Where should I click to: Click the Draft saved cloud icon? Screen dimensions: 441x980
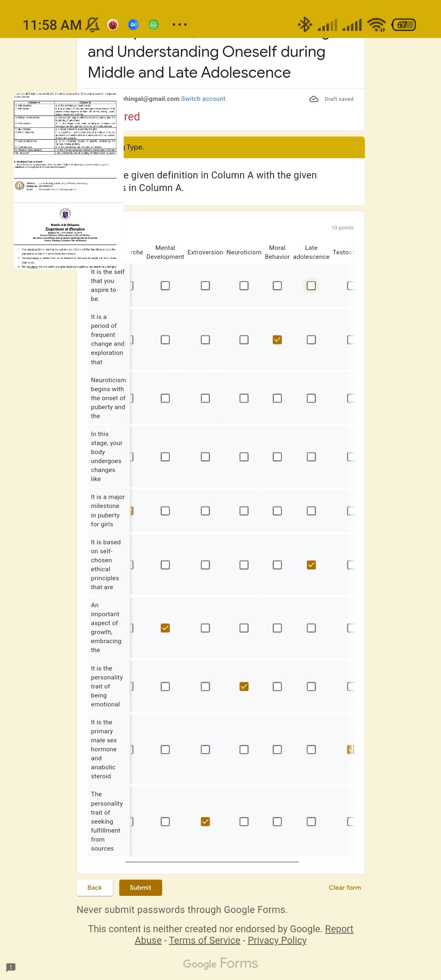click(x=314, y=99)
